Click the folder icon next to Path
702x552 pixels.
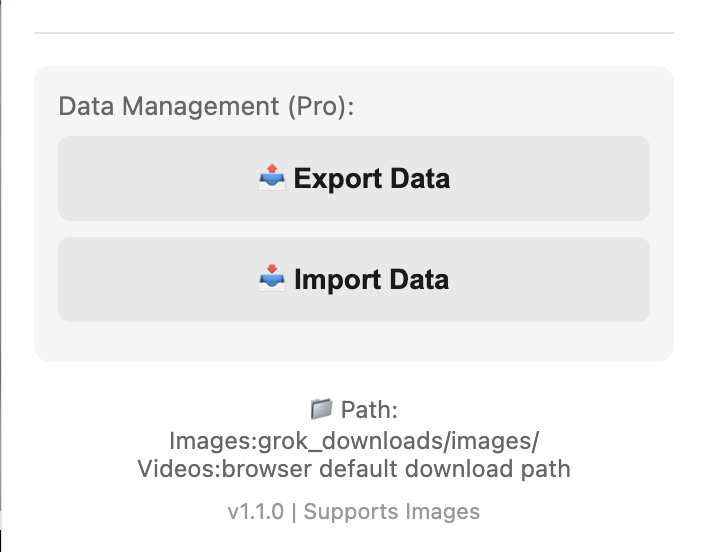321,409
